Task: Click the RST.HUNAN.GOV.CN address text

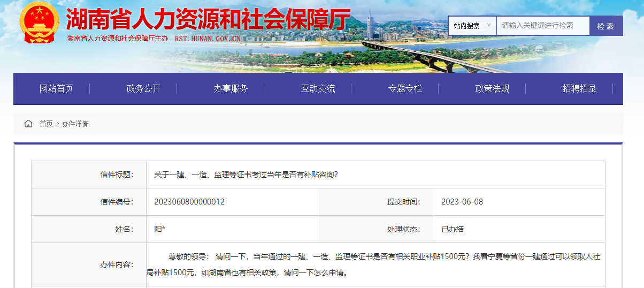Action: click(208, 39)
